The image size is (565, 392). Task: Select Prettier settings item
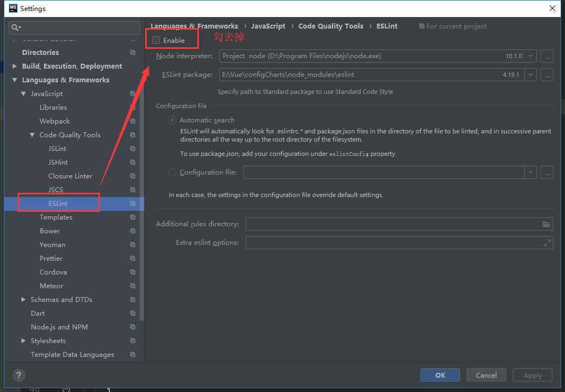tap(51, 259)
